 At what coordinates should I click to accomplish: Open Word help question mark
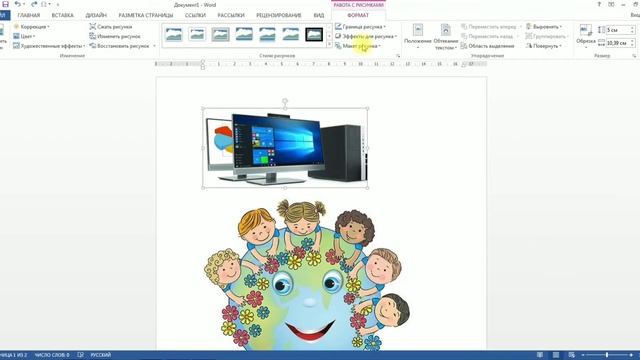click(x=599, y=4)
